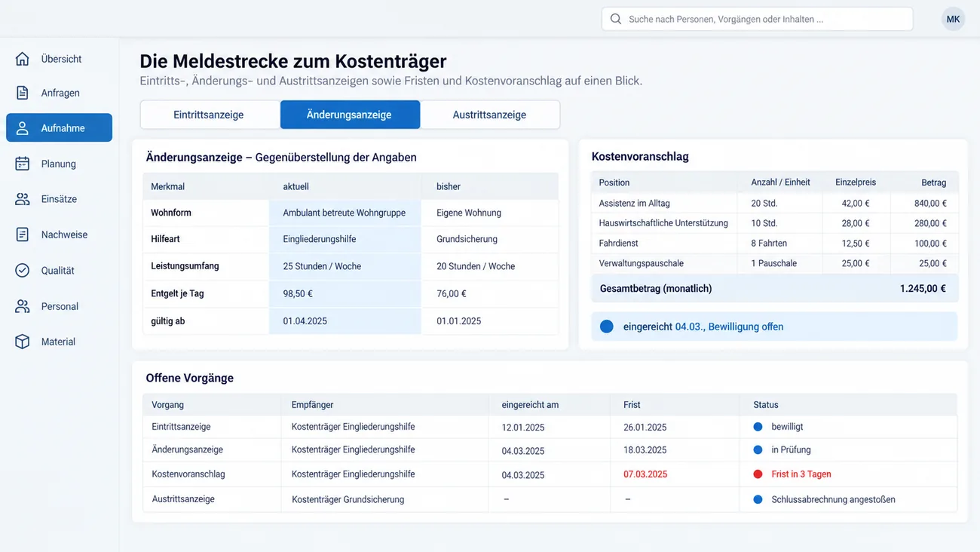The image size is (980, 552).
Task: Click blue status dot beside 'in Prüfung'
Action: coord(758,449)
